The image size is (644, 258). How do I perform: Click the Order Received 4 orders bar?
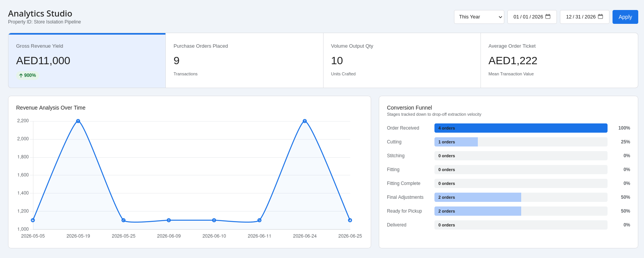pyautogui.click(x=521, y=128)
